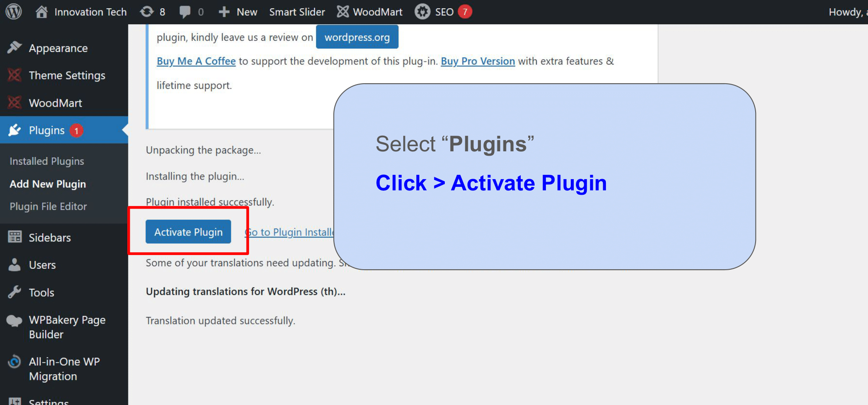Open the SEO gear icon

[422, 12]
